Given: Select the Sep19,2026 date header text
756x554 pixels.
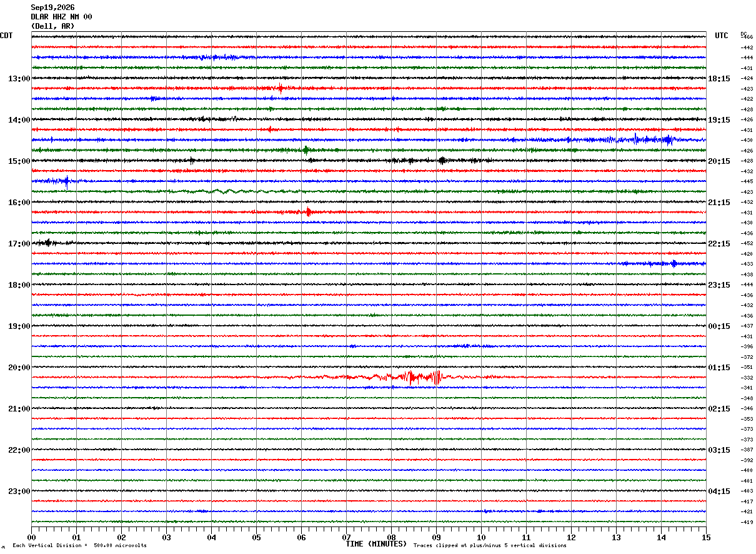Looking at the screenshot, I should coord(52,8).
